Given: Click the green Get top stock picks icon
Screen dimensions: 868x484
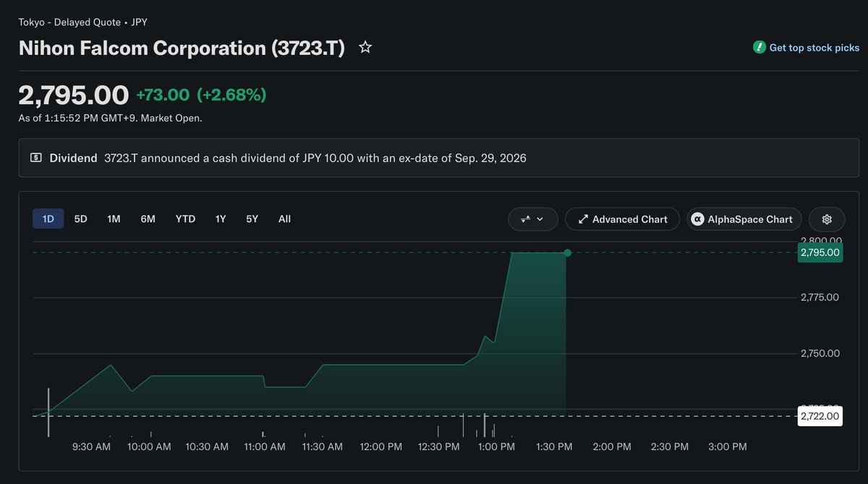Looking at the screenshot, I should pos(759,48).
